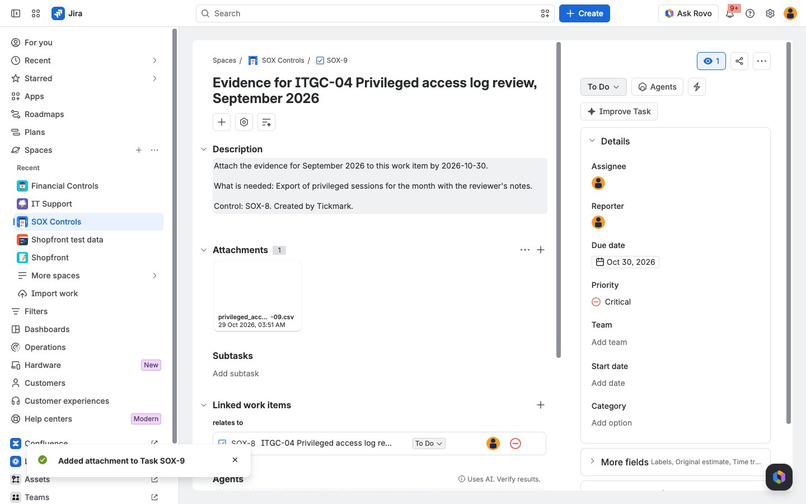This screenshot has width=806, height=504.
Task: Open linked item SOX-8 ITGC-04 Privileged access
Action: pos(326,443)
